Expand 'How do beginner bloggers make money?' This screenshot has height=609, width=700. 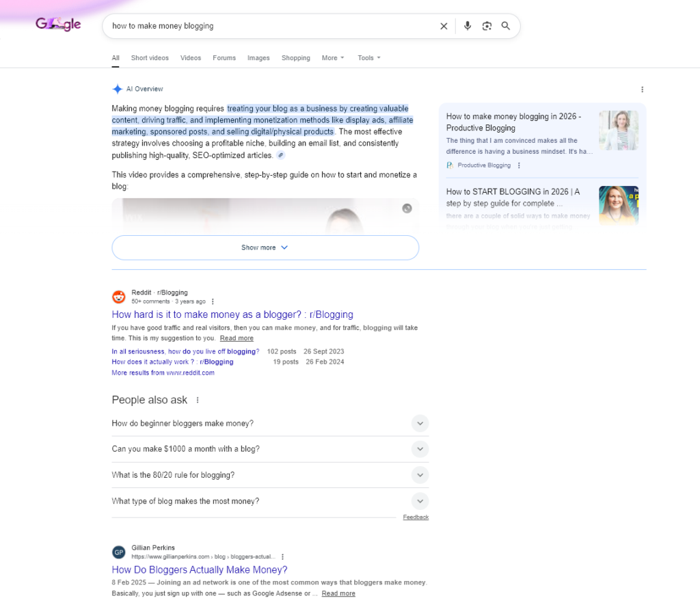click(x=420, y=423)
